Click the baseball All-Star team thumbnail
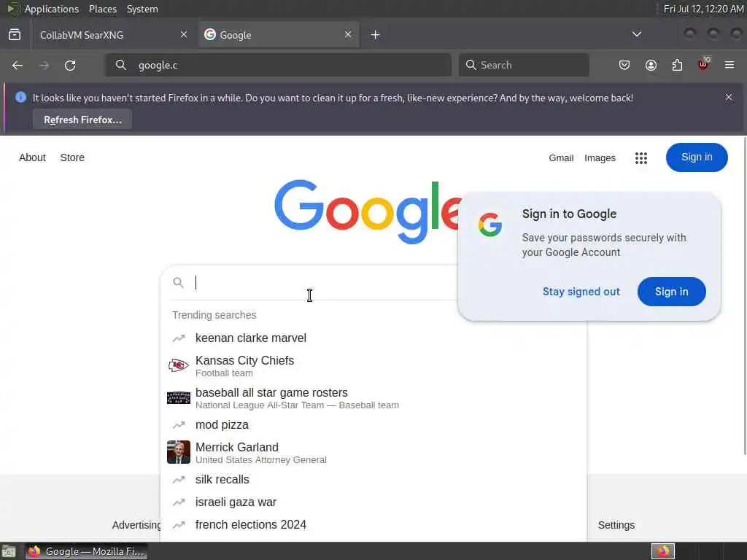Image resolution: width=747 pixels, height=560 pixels. pyautogui.click(x=179, y=397)
